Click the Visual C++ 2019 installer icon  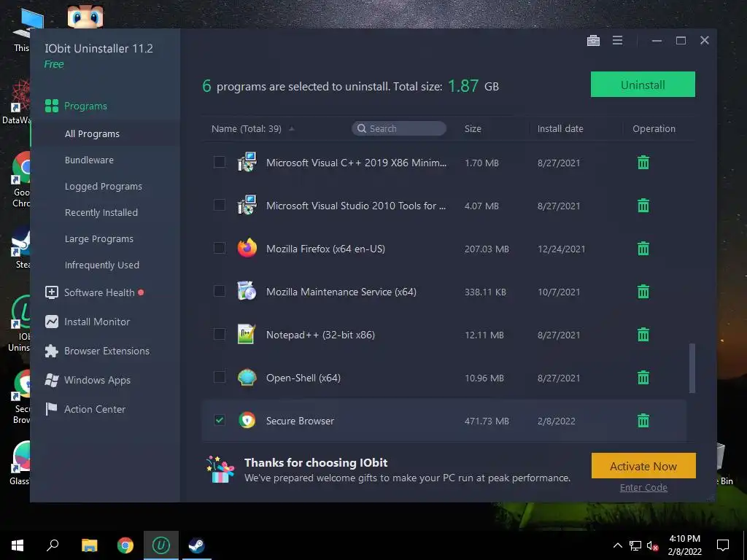tap(247, 163)
